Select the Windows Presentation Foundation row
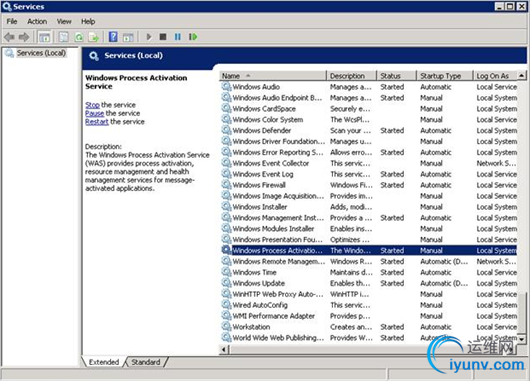This screenshot has width=530, height=381. click(369, 239)
